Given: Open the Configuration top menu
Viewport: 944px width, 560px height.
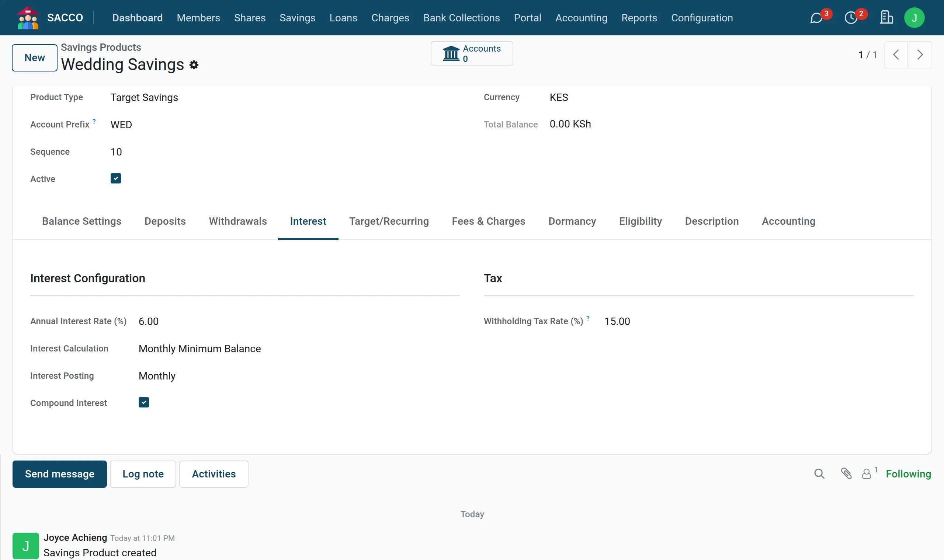Looking at the screenshot, I should click(x=702, y=18).
